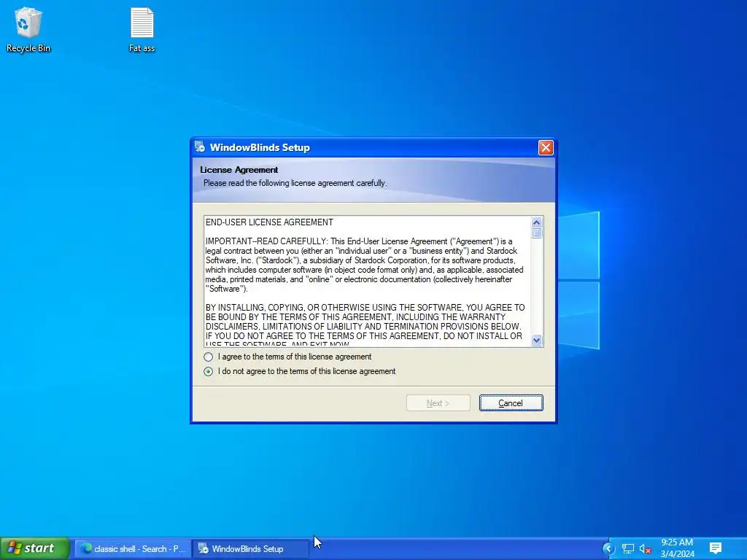Open the clock showing 9:25 AM

tap(677, 548)
